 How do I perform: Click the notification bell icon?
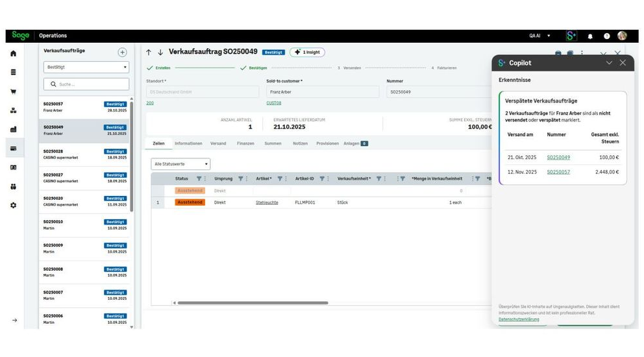(x=590, y=36)
